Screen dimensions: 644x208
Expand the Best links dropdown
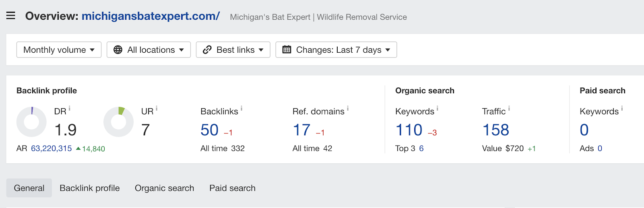(233, 50)
